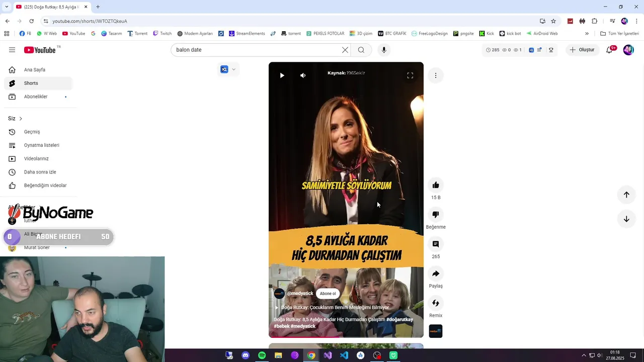Screen dimensions: 644x362
Task: Close the Doğa Rutkay tab
Action: 86,7
